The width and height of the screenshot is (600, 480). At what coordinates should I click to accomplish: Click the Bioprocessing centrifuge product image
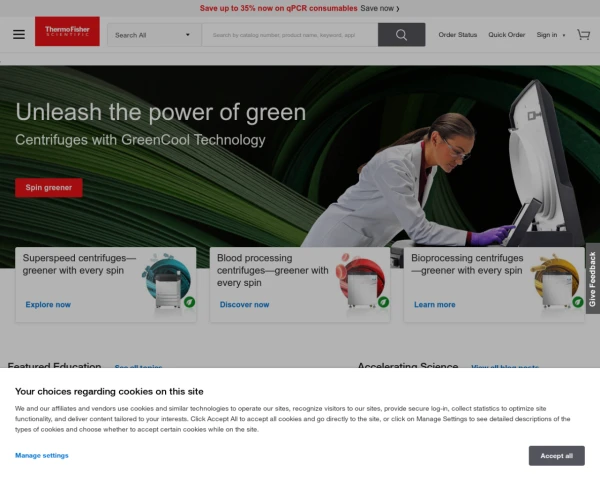pyautogui.click(x=557, y=282)
